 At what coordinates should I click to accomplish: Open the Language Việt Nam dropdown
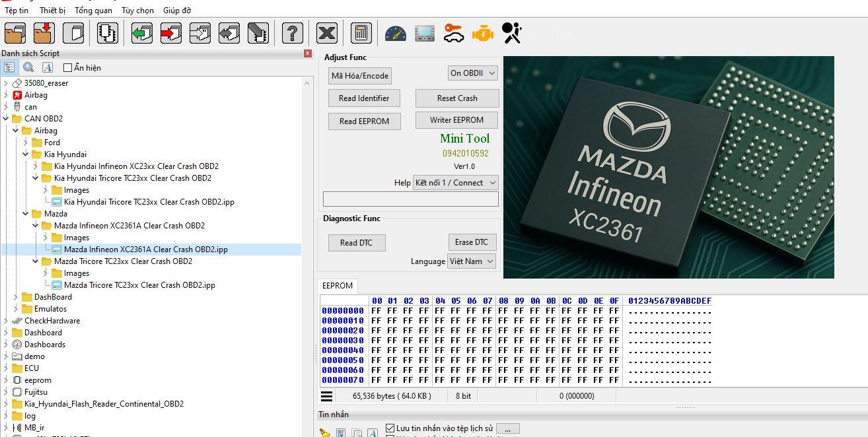click(472, 261)
